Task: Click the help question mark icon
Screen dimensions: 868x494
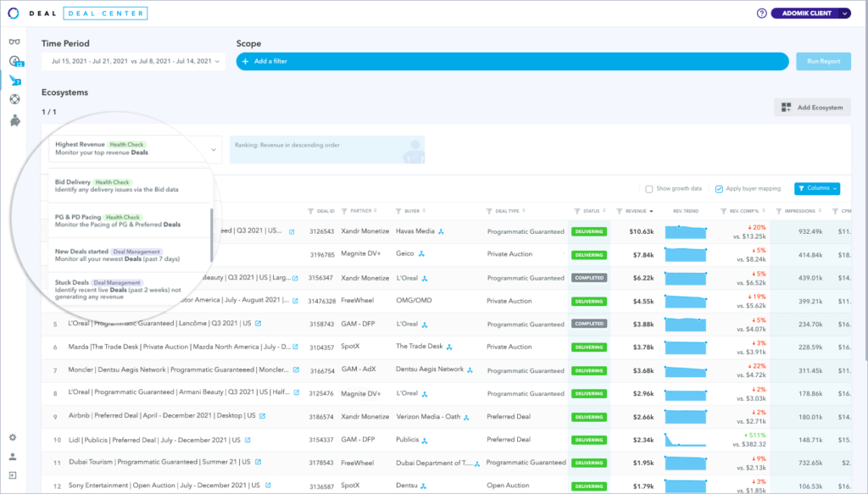Action: point(761,14)
